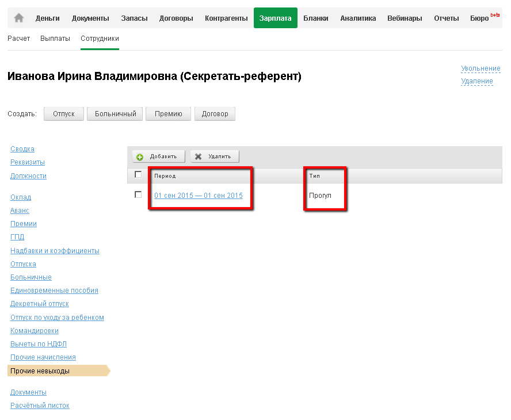Screen dimensions: 511x420
Task: Open the Сводка section
Action: (x=22, y=149)
